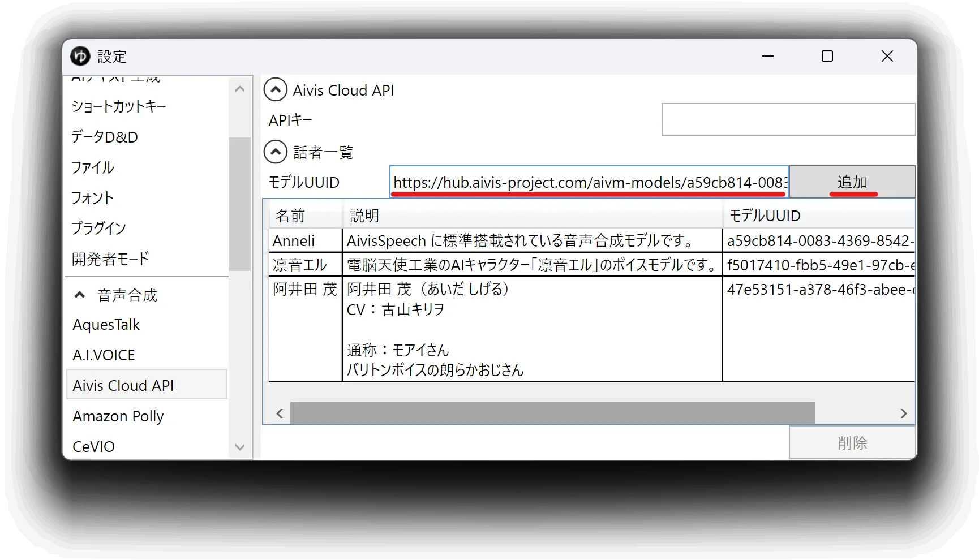Click the 追加 button
979x560 pixels.
pos(852,182)
